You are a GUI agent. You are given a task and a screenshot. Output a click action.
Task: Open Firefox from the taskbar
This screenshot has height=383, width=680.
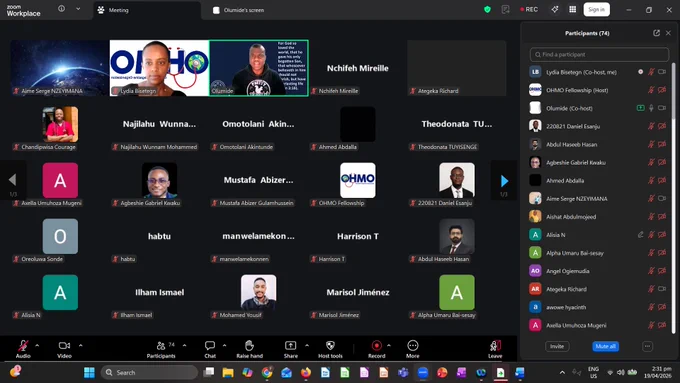pyautogui.click(x=306, y=373)
